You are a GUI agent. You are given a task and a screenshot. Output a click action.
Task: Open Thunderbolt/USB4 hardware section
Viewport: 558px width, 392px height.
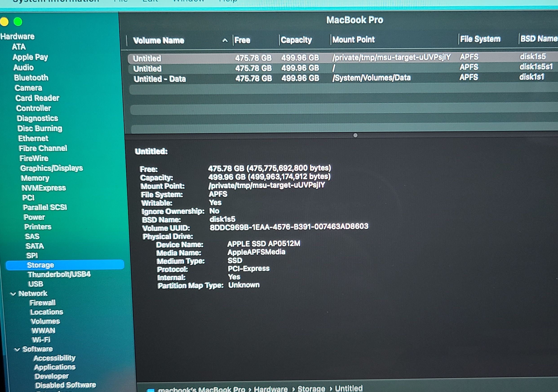point(59,274)
